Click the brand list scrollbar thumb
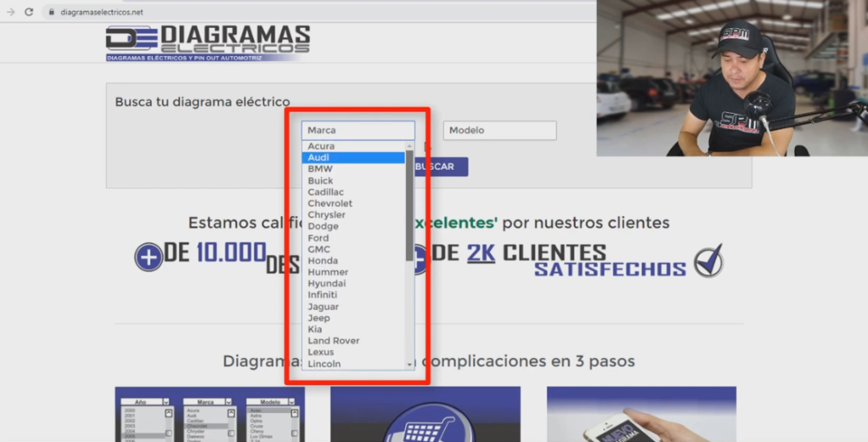This screenshot has height=442, width=868. (x=409, y=205)
